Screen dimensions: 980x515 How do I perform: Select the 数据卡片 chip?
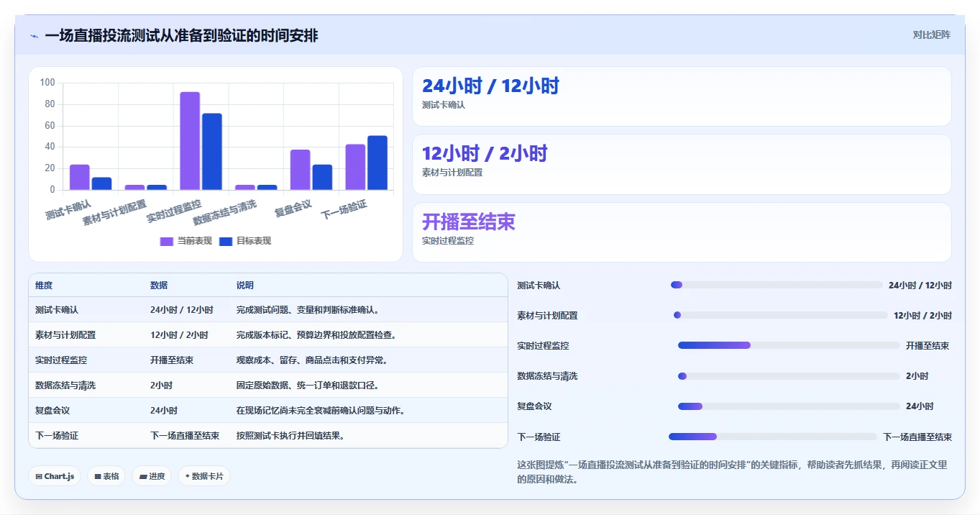click(x=204, y=476)
